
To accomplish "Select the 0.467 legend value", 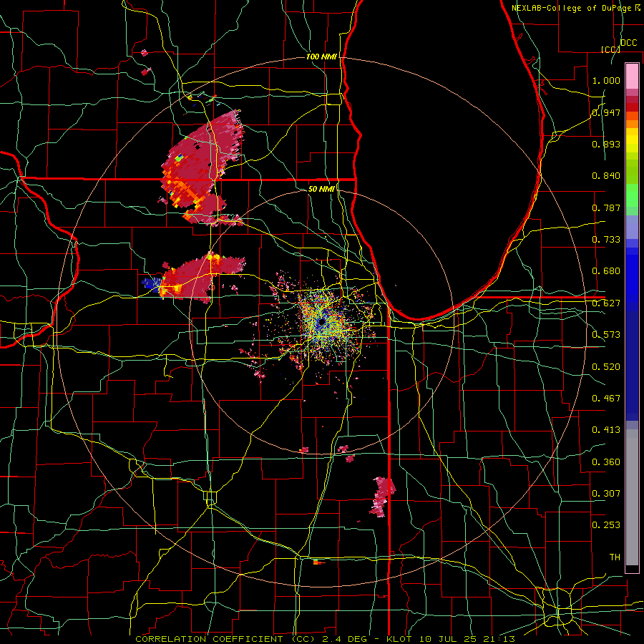I will [x=606, y=399].
